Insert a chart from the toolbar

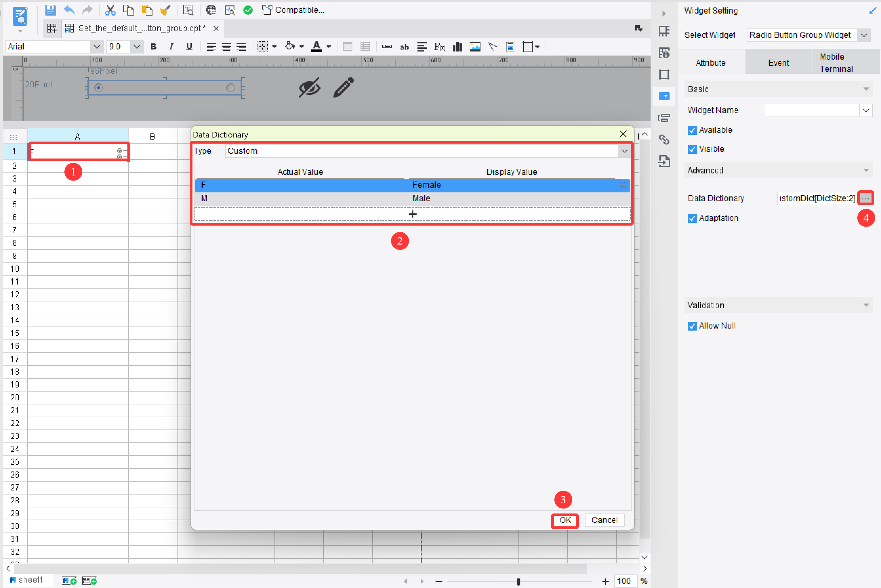(x=457, y=46)
